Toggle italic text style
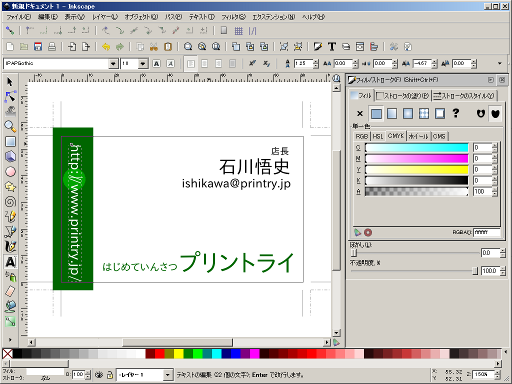 [x=171, y=64]
